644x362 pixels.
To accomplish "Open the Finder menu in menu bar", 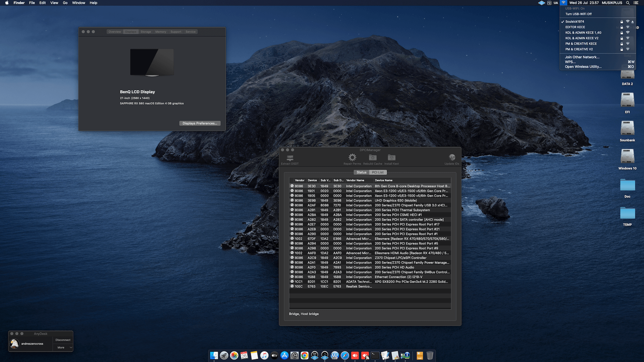I will tap(19, 3).
